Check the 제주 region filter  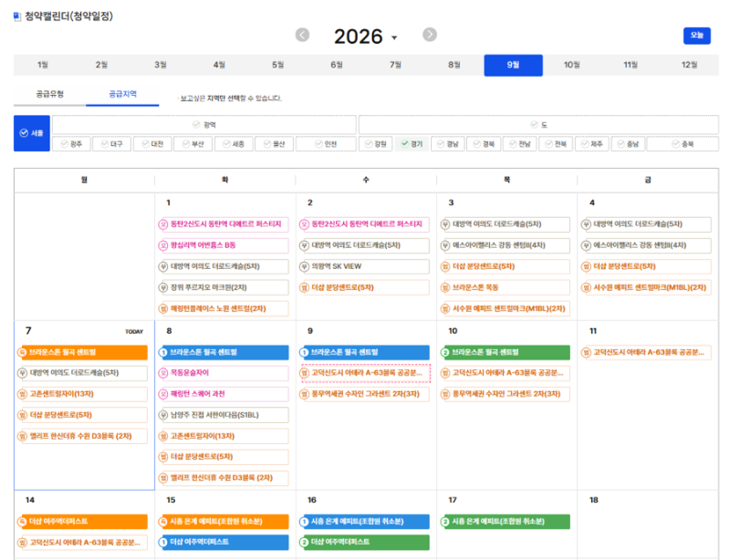591,144
